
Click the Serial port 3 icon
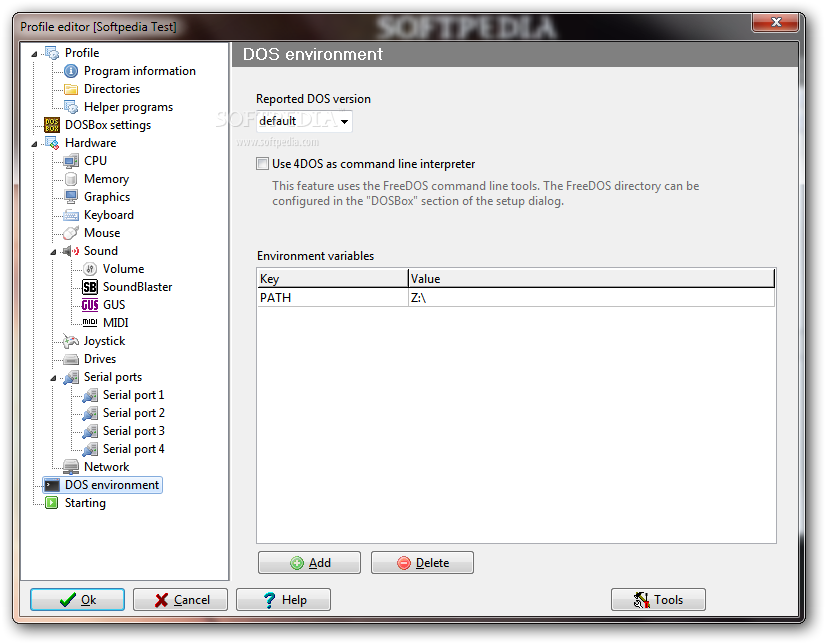pyautogui.click(x=90, y=431)
